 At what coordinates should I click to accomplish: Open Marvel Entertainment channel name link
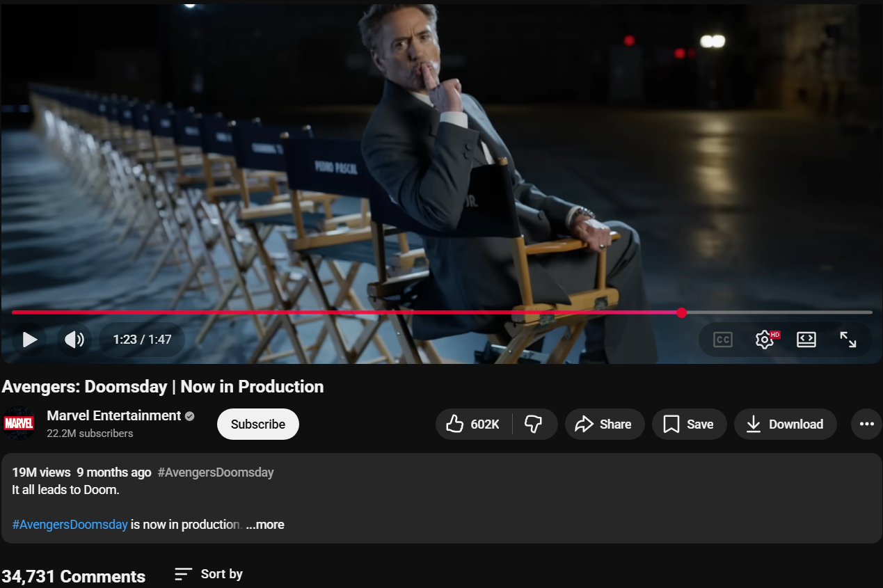pyautogui.click(x=113, y=415)
